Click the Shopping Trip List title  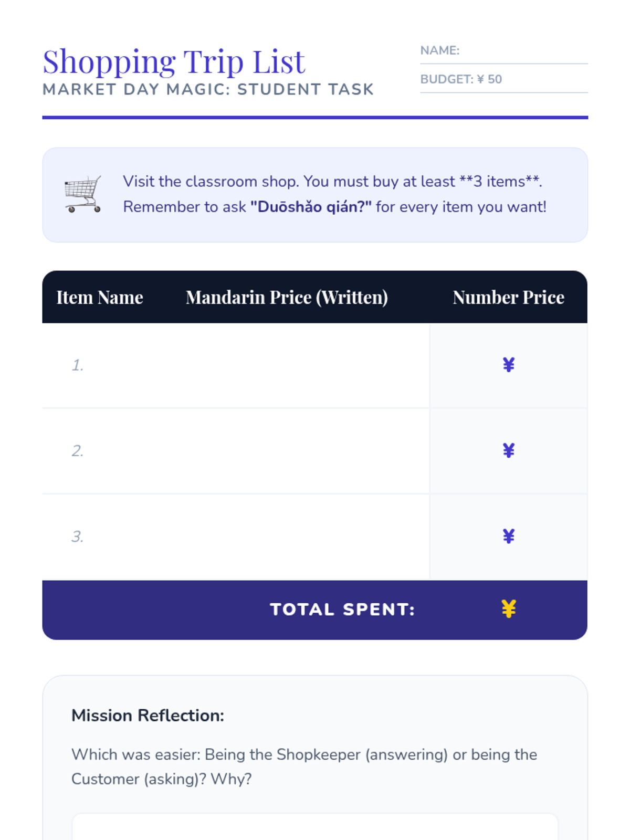pos(174,62)
